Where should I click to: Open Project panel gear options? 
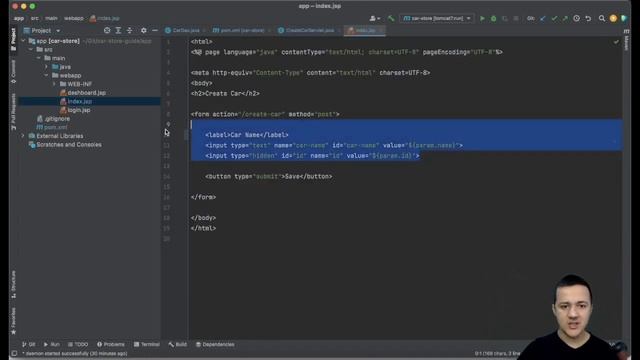coord(143,30)
